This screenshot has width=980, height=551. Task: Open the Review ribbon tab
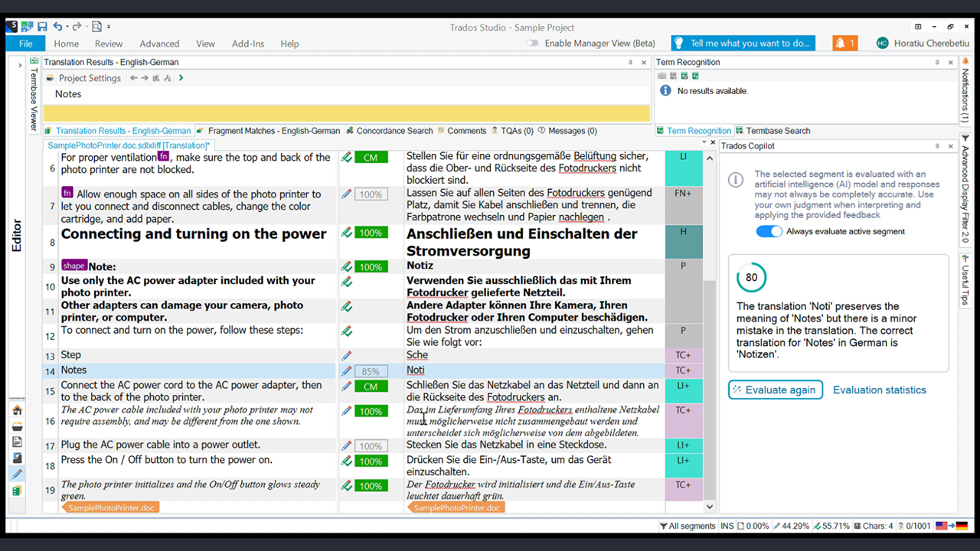point(109,44)
